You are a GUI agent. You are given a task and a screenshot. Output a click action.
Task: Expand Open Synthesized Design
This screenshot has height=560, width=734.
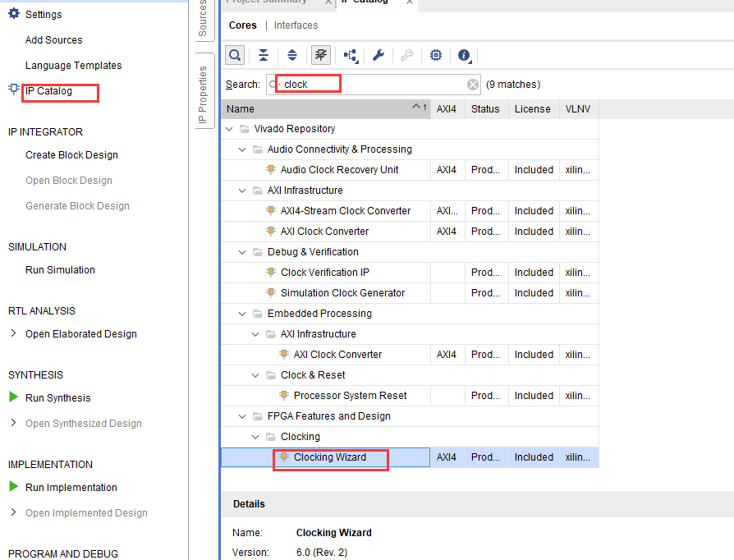click(13, 423)
